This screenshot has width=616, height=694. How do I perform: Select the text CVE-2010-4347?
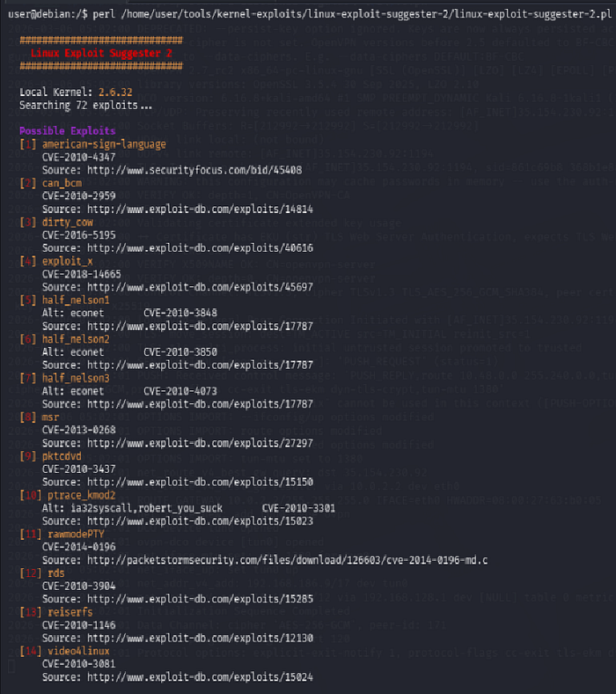click(78, 157)
